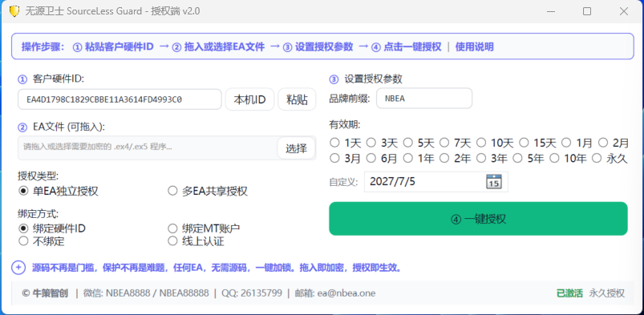Minimize the SourceLess Guard window

pos(550,11)
